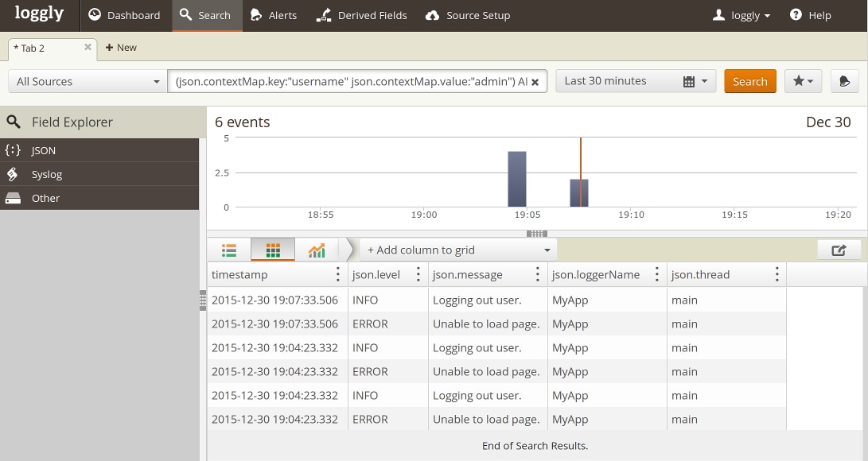Open the Add column to grid dropdown
The width and height of the screenshot is (868, 461).
pos(458,250)
